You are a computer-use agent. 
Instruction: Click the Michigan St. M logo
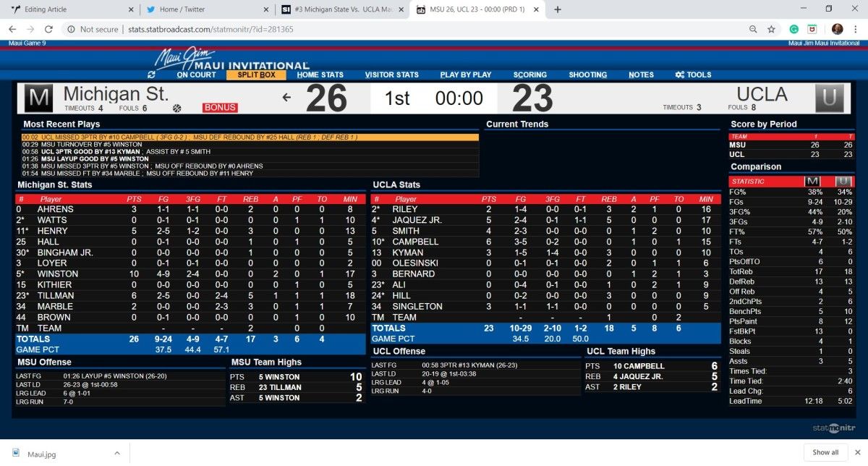point(38,98)
